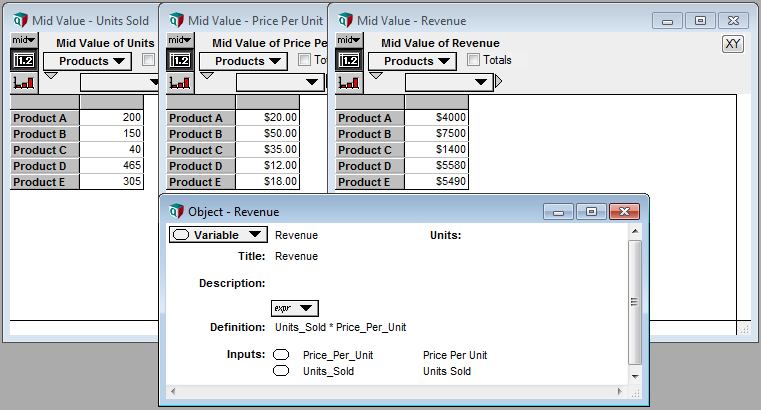Screen dimensions: 761x410
Task: Open Variable class dropdown in Object window
Action: [x=218, y=235]
